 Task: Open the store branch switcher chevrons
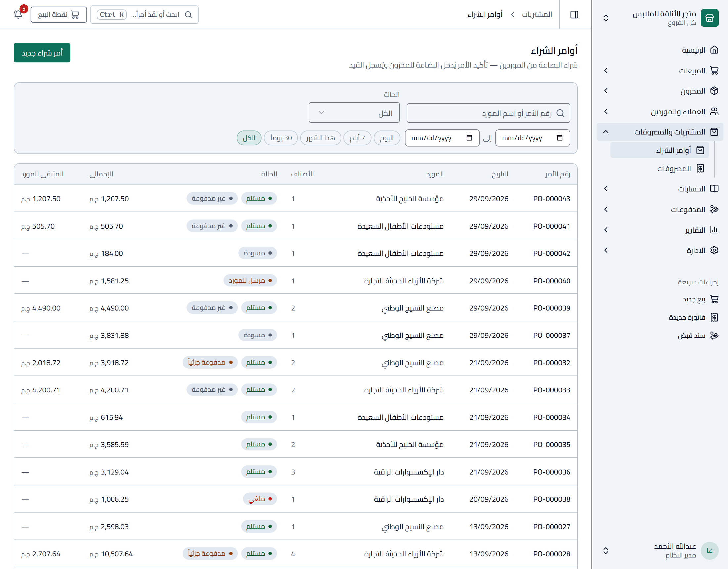[x=606, y=18]
